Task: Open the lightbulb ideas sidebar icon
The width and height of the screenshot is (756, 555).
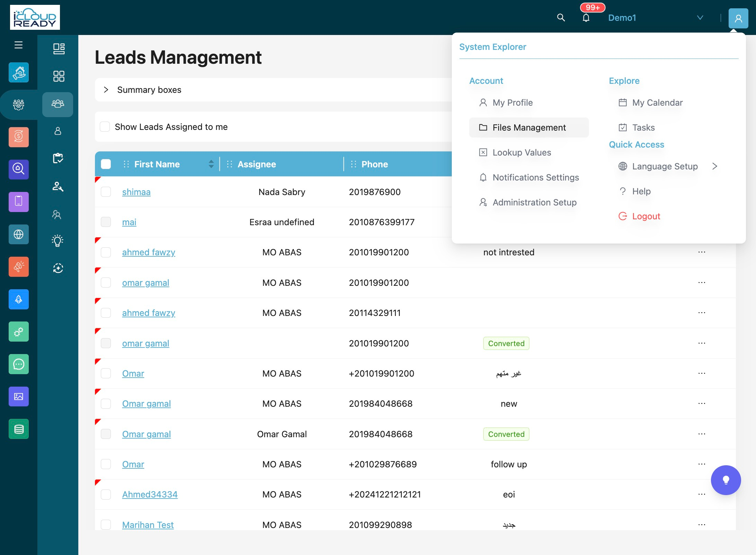Action: pos(58,241)
